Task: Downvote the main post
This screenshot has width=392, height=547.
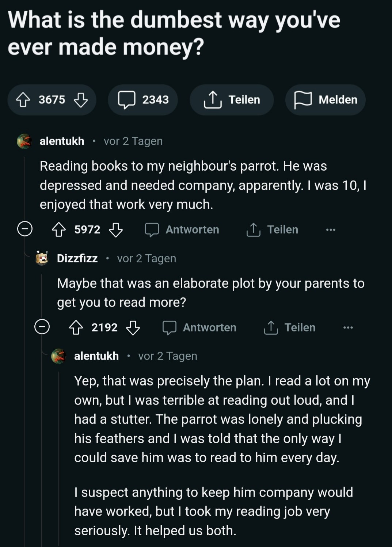Action: tap(81, 100)
